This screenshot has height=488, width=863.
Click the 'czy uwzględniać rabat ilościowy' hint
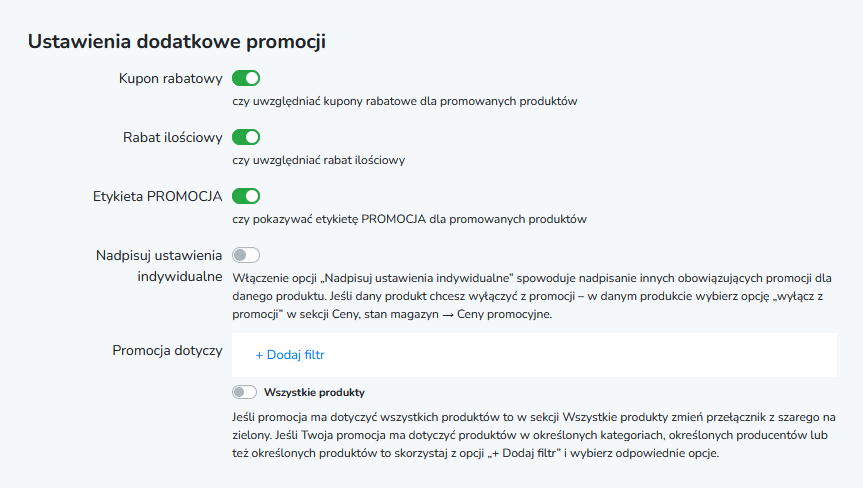[319, 160]
